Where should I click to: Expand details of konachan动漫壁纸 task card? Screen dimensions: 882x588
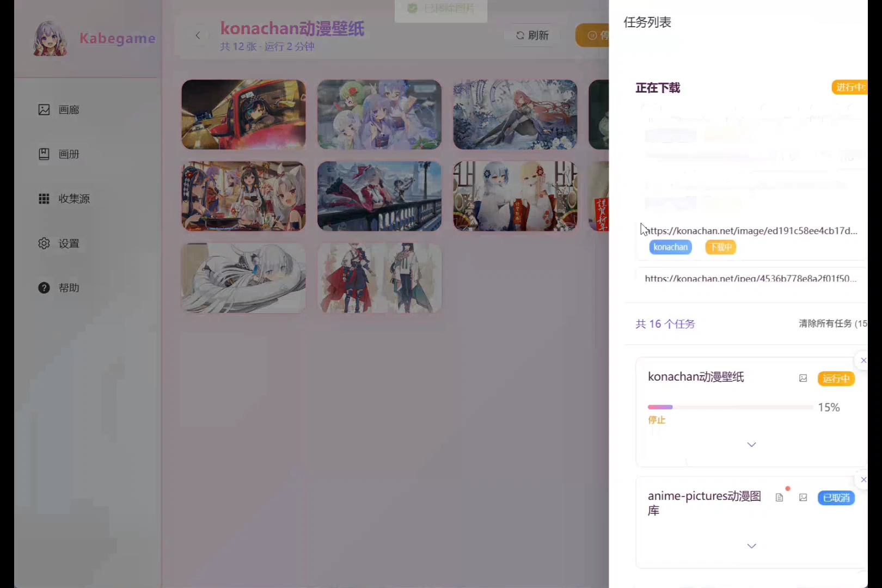click(751, 445)
